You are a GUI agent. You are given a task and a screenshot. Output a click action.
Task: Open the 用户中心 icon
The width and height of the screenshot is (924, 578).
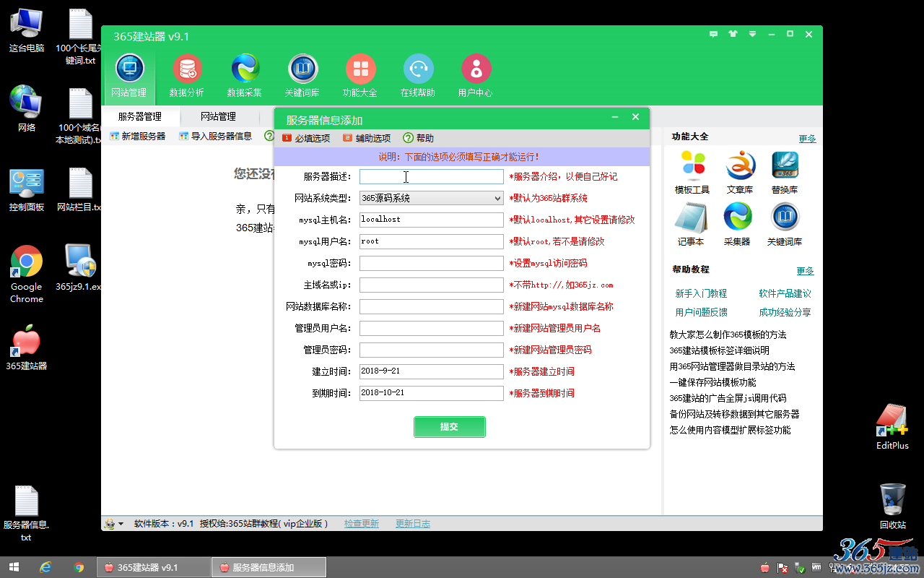point(476,76)
